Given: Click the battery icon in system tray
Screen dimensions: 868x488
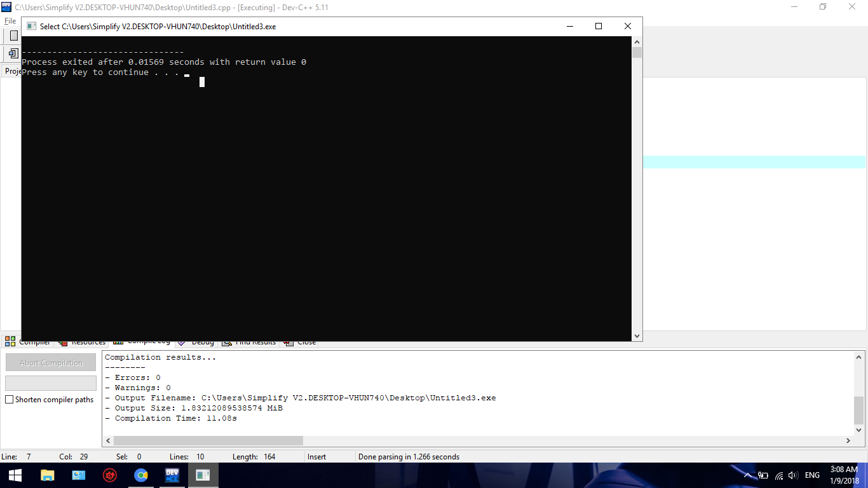Looking at the screenshot, I should [763, 475].
